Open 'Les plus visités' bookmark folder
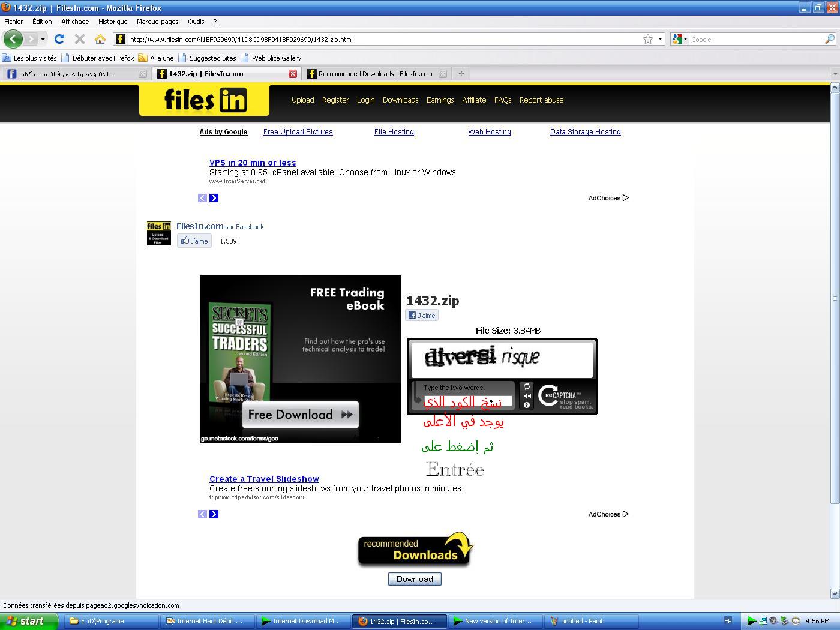The image size is (840, 630). tap(29, 58)
